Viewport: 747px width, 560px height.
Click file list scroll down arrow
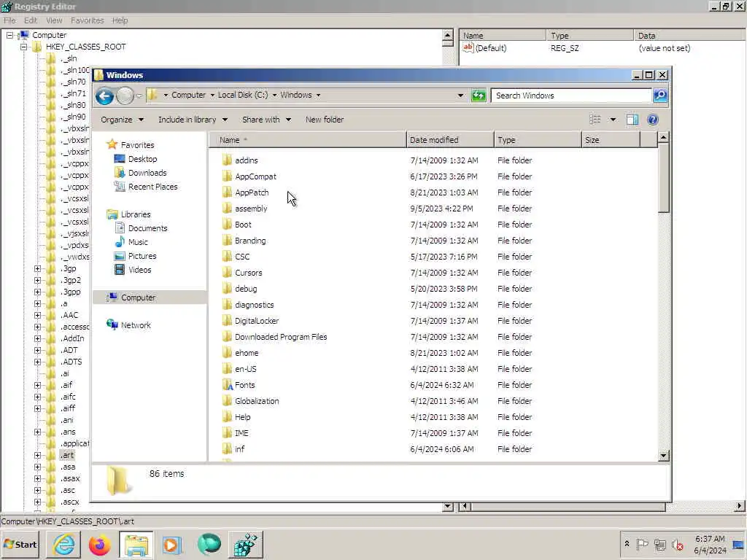point(663,456)
